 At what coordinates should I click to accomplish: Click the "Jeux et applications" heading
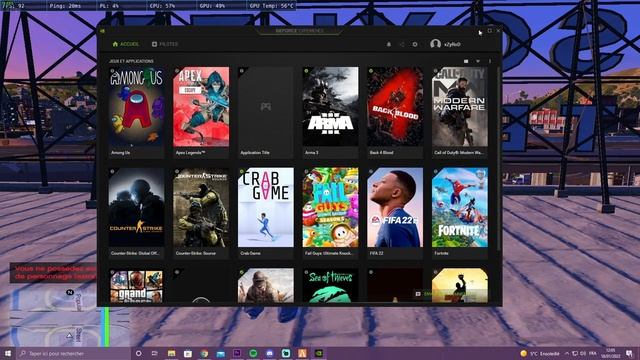[131, 61]
